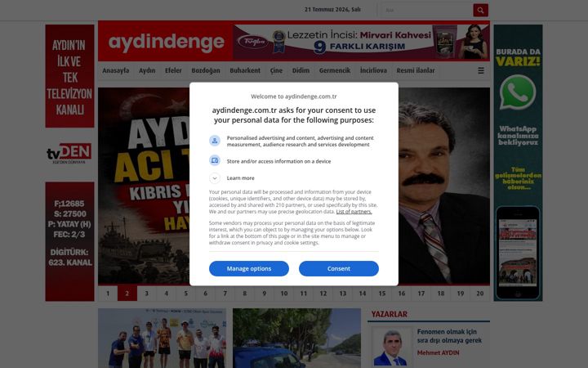Viewport: 588px width, 368px height.
Task: Select slide number 9
Action: click(x=265, y=294)
